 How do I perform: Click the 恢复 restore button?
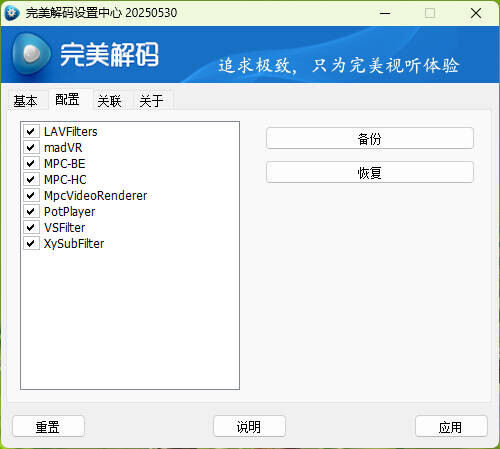click(x=370, y=172)
